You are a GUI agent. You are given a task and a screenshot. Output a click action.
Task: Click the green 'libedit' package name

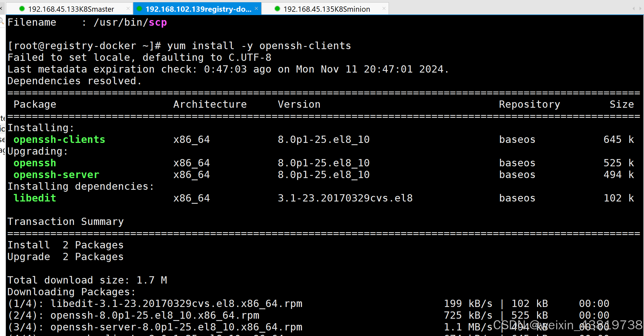coord(35,198)
